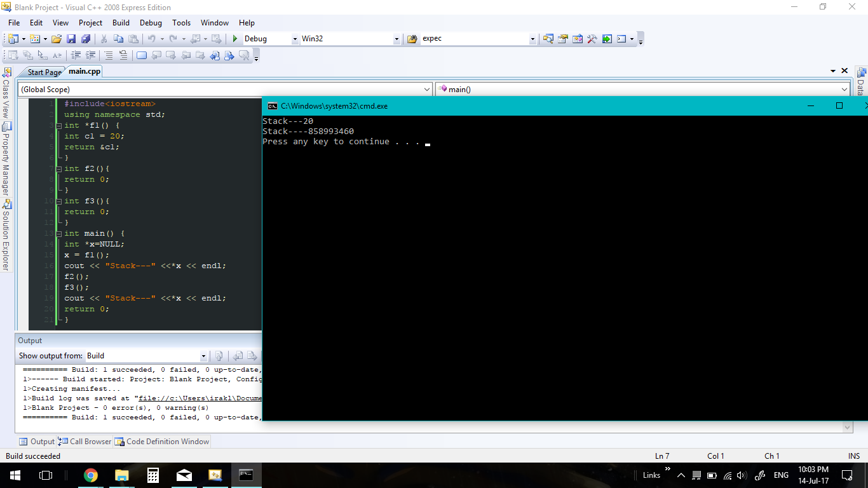
Task: Collapse the main function code block
Action: tap(58, 234)
